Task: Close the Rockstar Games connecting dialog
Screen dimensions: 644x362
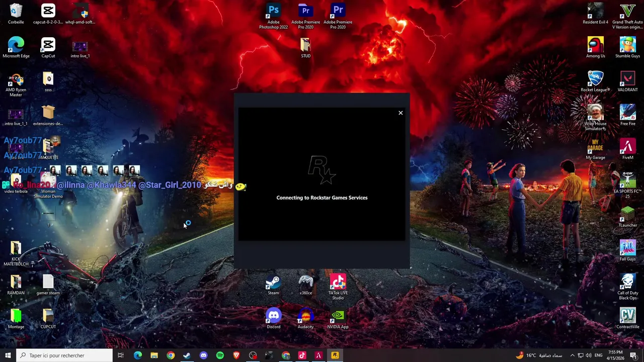Action: coord(400,113)
